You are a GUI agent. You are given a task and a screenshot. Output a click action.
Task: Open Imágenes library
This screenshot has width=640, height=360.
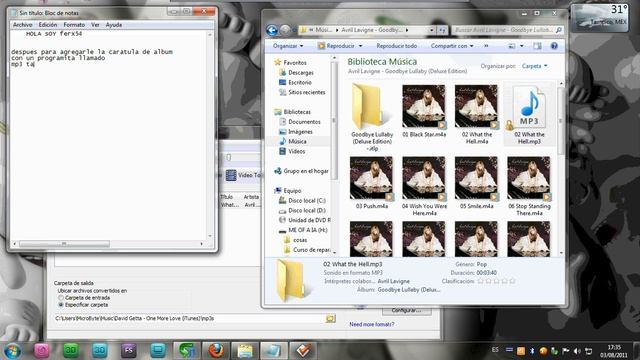point(300,131)
